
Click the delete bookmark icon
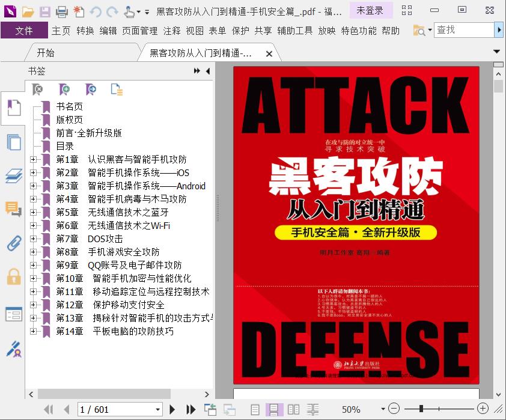pos(37,90)
